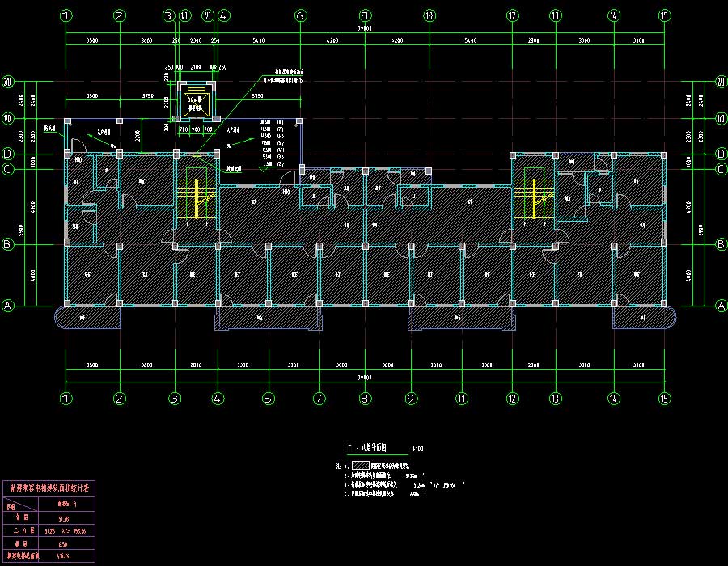The image size is (728, 566).
Task: Select the 358.96 value in area table
Action: coord(80,530)
